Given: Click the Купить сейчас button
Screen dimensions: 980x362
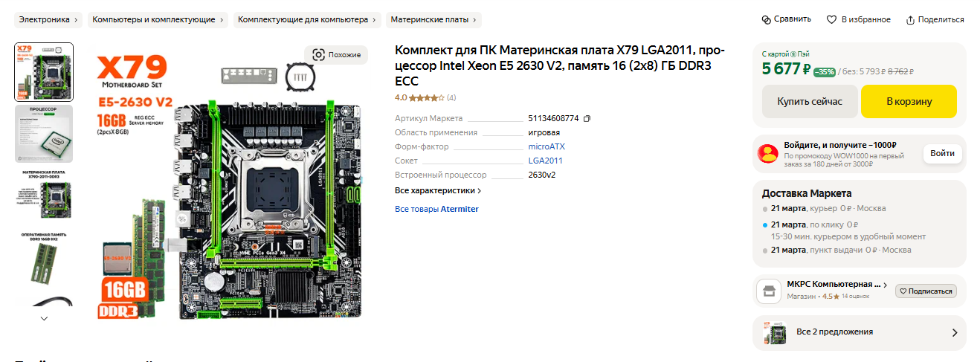Looking at the screenshot, I should [x=810, y=102].
